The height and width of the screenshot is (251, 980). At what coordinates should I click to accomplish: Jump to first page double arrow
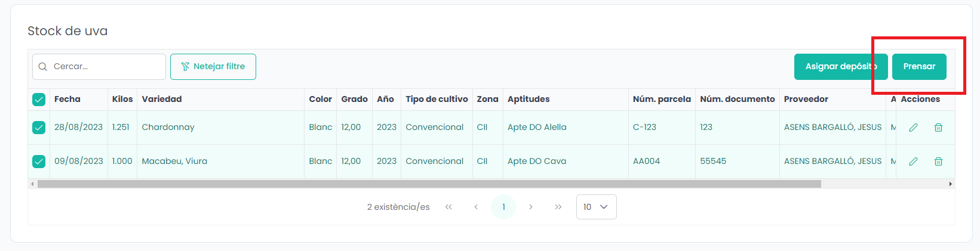pos(448,207)
